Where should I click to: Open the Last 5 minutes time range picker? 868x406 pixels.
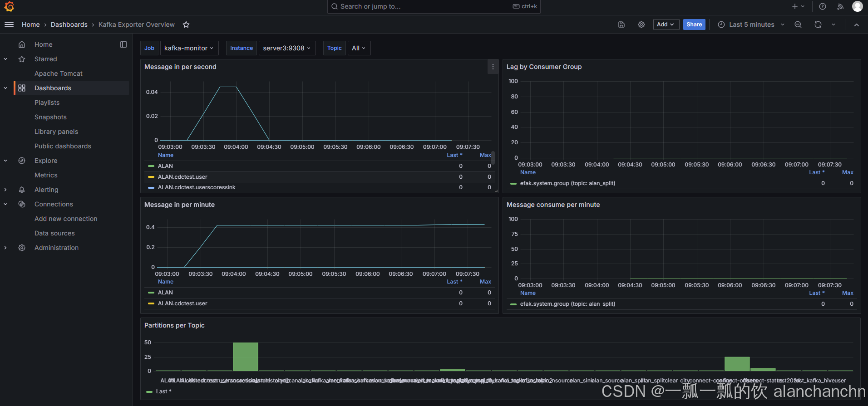(751, 24)
